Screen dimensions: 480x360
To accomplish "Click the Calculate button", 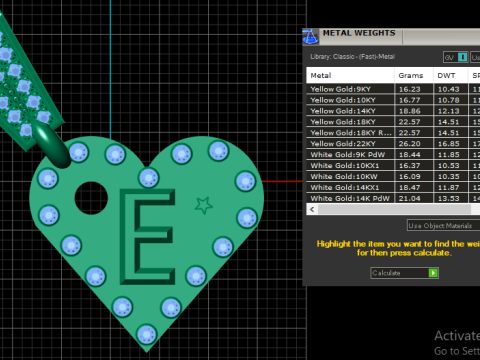I will coord(404,273).
